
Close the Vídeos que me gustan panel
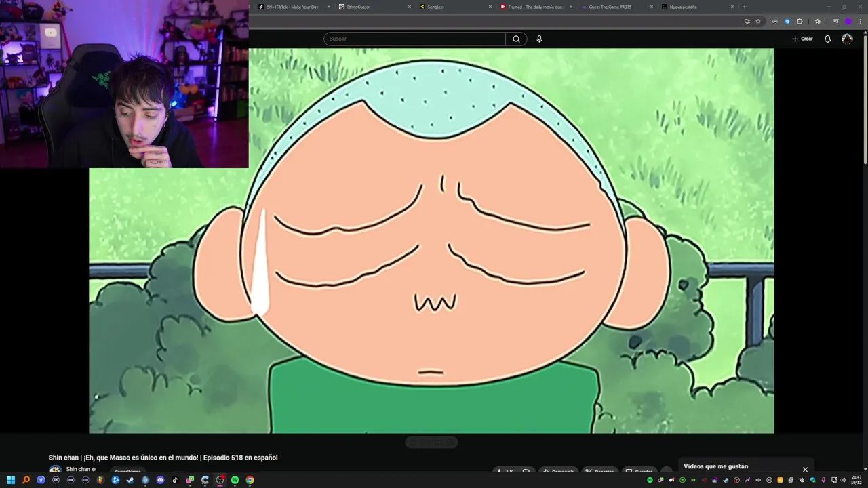pos(805,469)
